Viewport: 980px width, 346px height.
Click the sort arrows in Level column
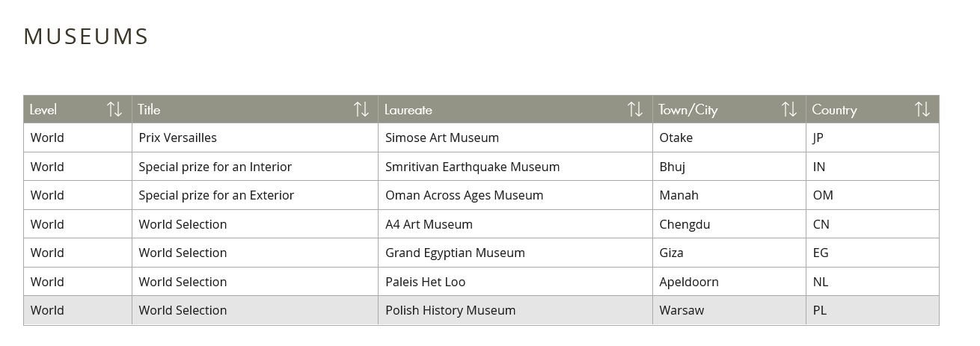coord(114,109)
